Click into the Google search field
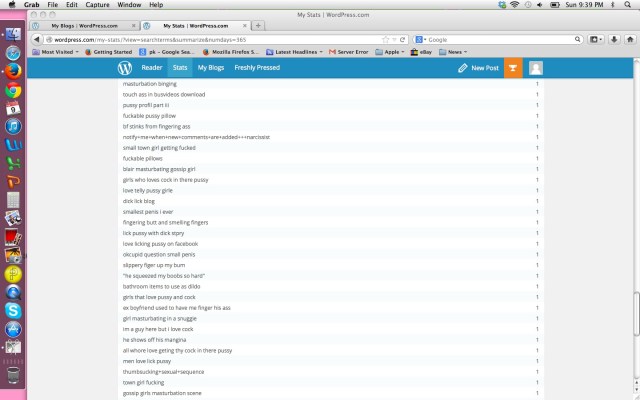Viewport: 640px width, 400px height. (500, 40)
